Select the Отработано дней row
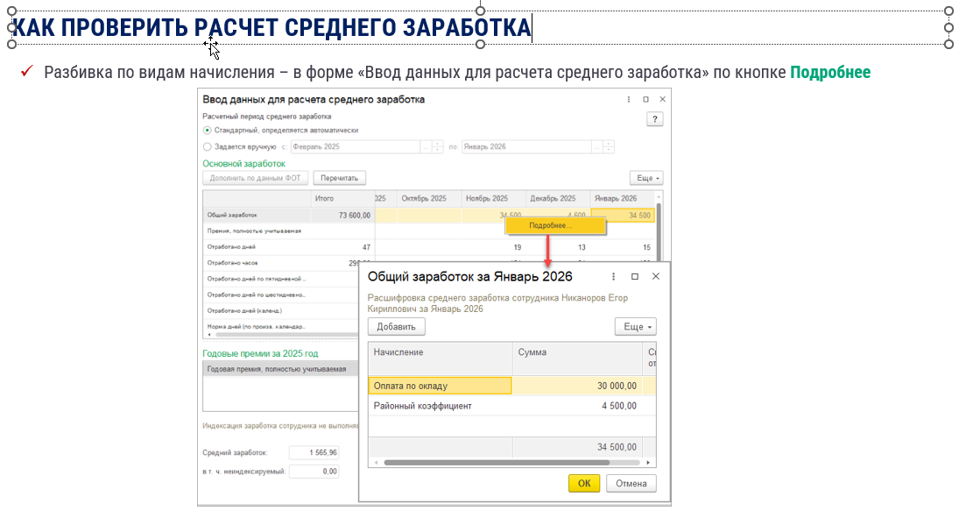980x511 pixels. tap(257, 247)
